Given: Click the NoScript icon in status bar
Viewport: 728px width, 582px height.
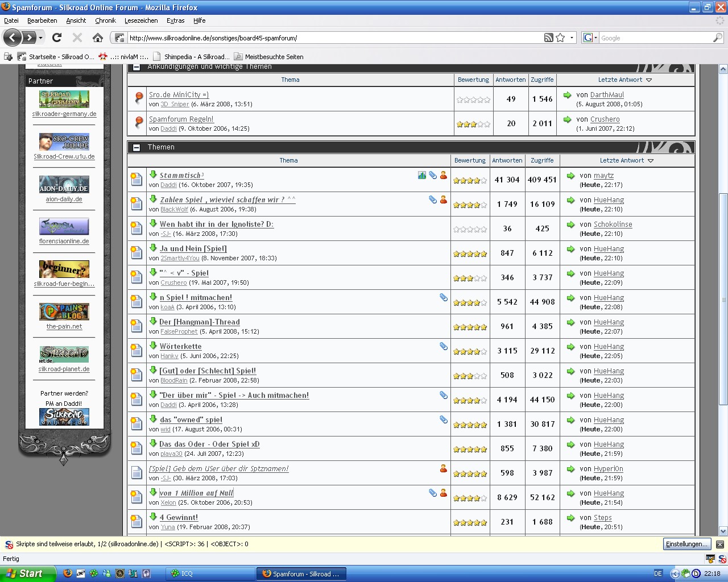Looking at the screenshot, I should pos(722,559).
